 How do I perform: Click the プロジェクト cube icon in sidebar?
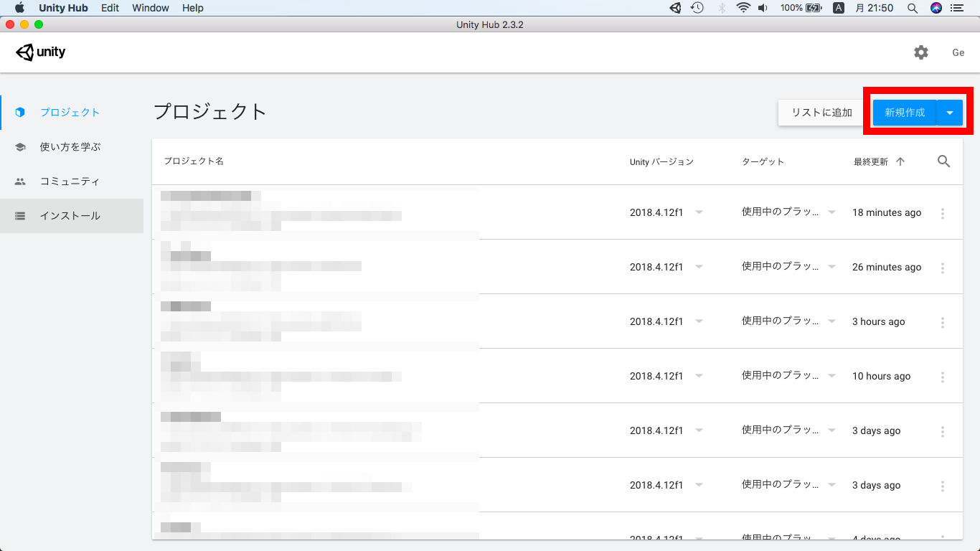pos(20,113)
